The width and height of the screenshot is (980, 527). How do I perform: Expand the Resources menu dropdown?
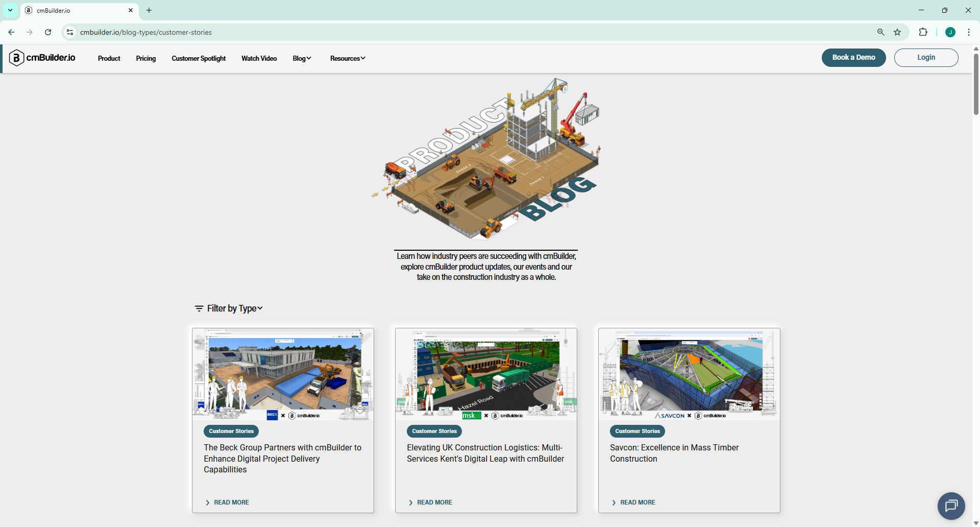pos(348,58)
